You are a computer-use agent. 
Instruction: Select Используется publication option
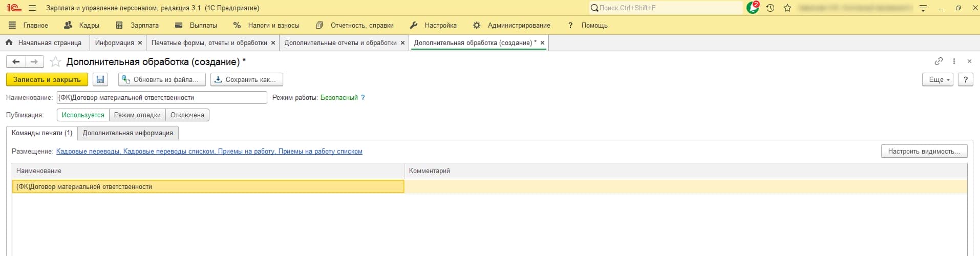[83, 115]
